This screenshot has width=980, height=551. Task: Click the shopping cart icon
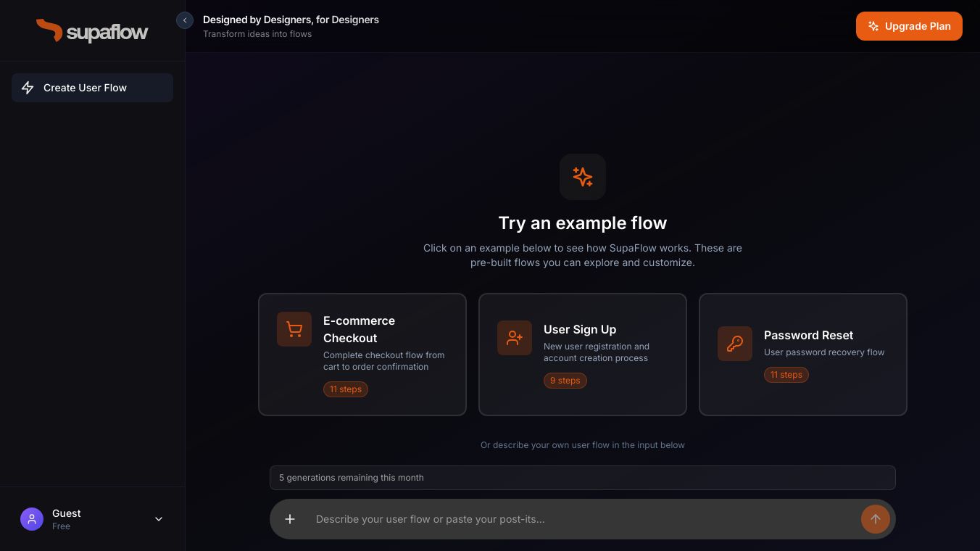pos(294,329)
